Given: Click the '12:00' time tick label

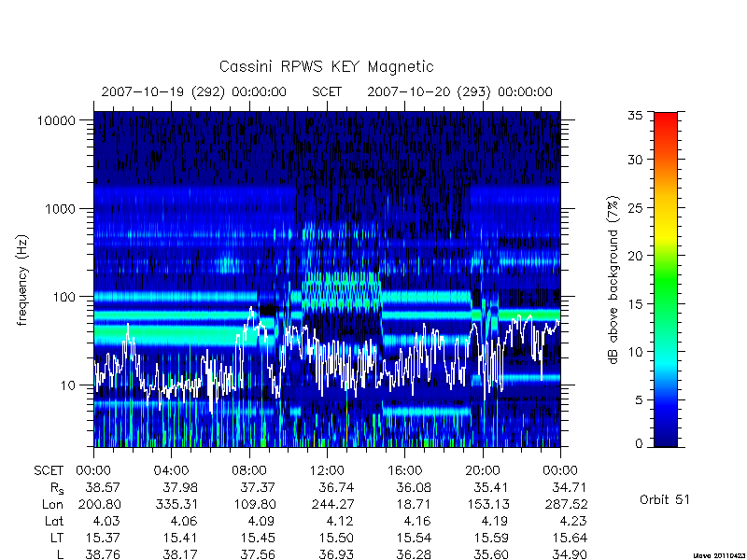Looking at the screenshot, I should tap(327, 471).
